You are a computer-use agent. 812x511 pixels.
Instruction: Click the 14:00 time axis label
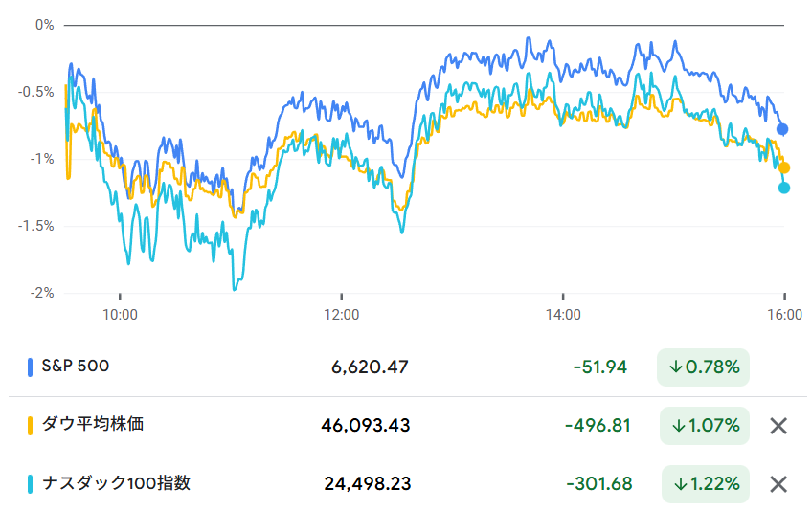point(563,313)
